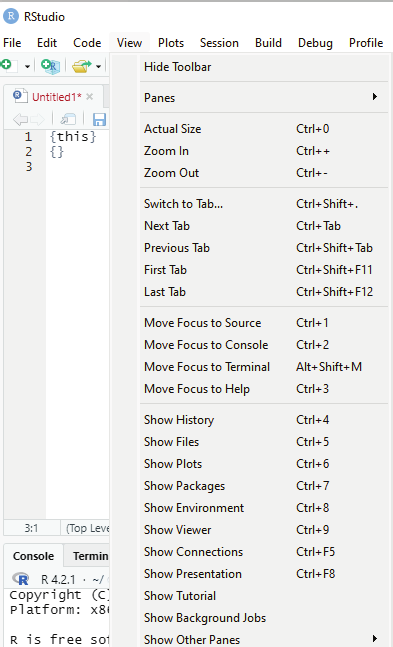Choose Show Environment menu item
The image size is (393, 647).
tap(264, 508)
